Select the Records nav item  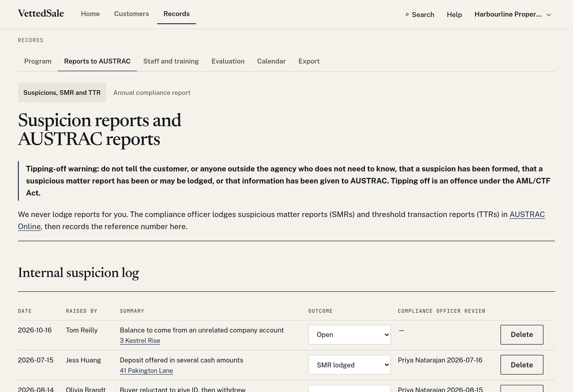(177, 14)
